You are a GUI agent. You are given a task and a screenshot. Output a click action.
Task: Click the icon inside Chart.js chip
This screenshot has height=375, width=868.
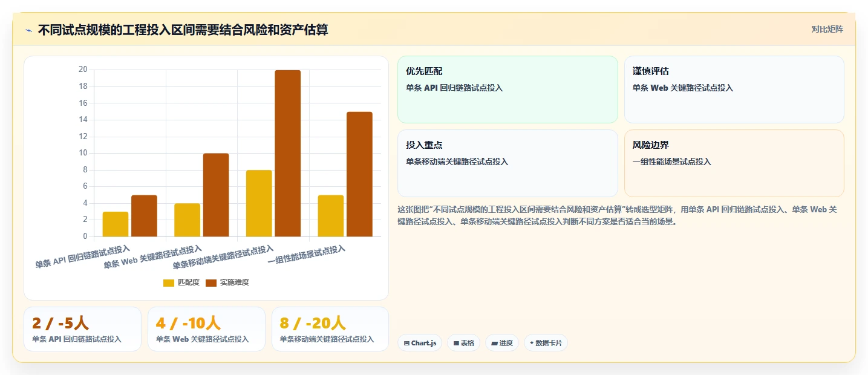(406, 343)
